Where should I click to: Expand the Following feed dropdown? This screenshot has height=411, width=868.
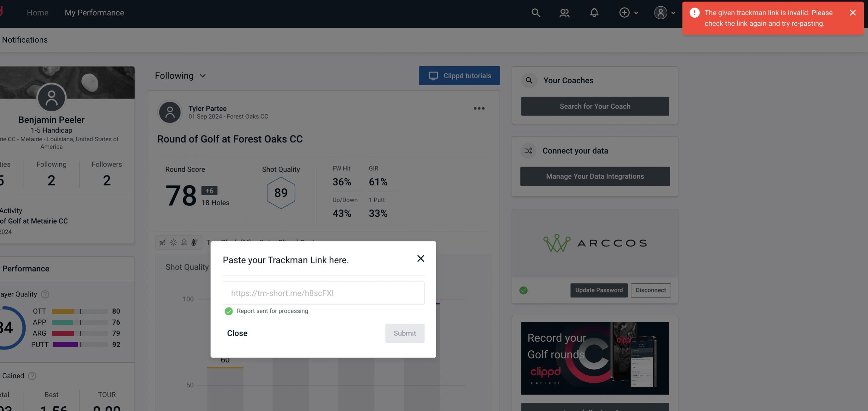[180, 75]
